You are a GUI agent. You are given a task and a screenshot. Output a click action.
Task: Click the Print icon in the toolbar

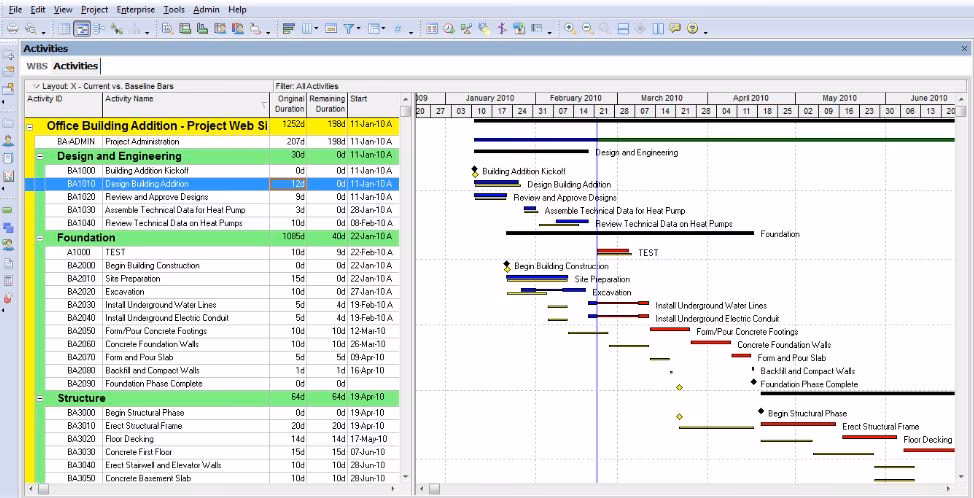point(13,30)
